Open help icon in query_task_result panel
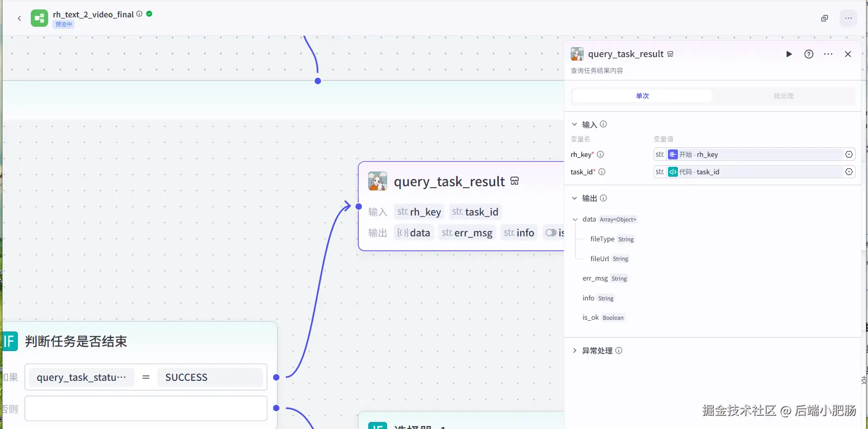The width and height of the screenshot is (868, 429). tap(809, 54)
